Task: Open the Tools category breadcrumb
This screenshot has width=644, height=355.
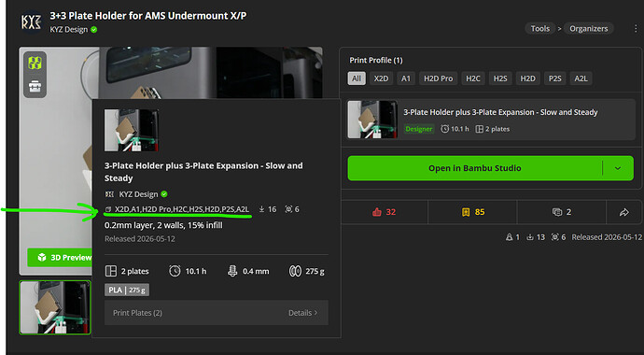Action: (x=540, y=28)
